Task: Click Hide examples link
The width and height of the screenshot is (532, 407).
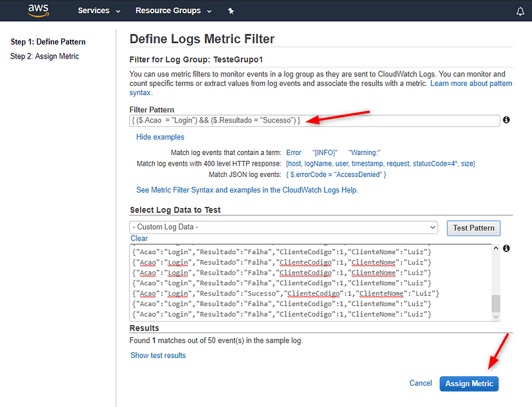Action: point(160,137)
